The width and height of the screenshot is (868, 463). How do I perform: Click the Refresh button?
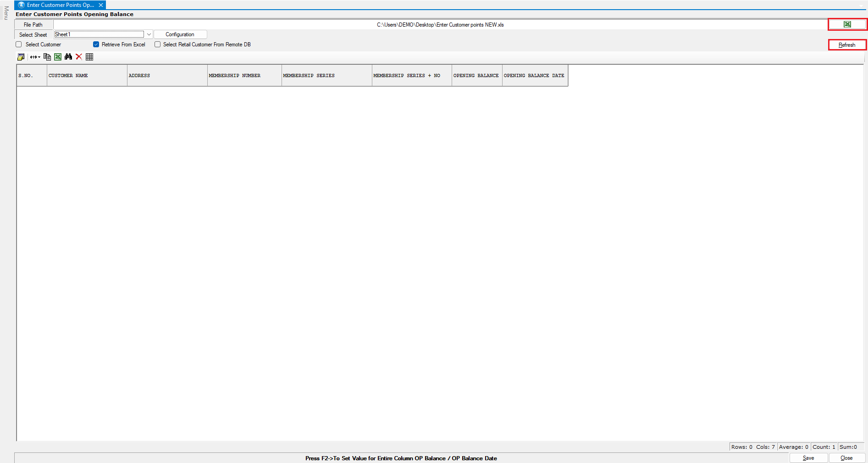pyautogui.click(x=847, y=45)
